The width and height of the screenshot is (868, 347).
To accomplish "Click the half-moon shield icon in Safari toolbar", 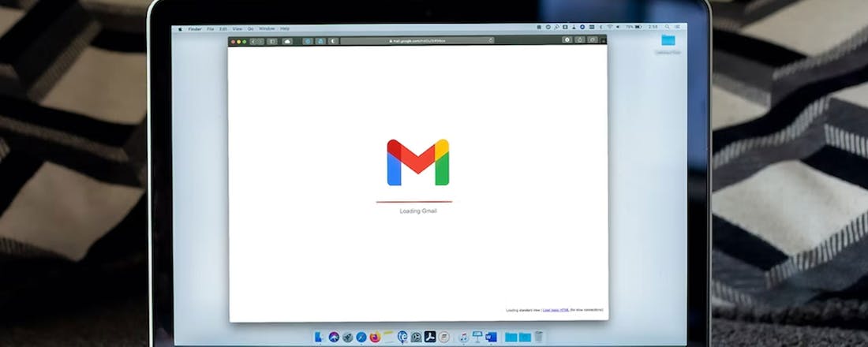I will 333,41.
